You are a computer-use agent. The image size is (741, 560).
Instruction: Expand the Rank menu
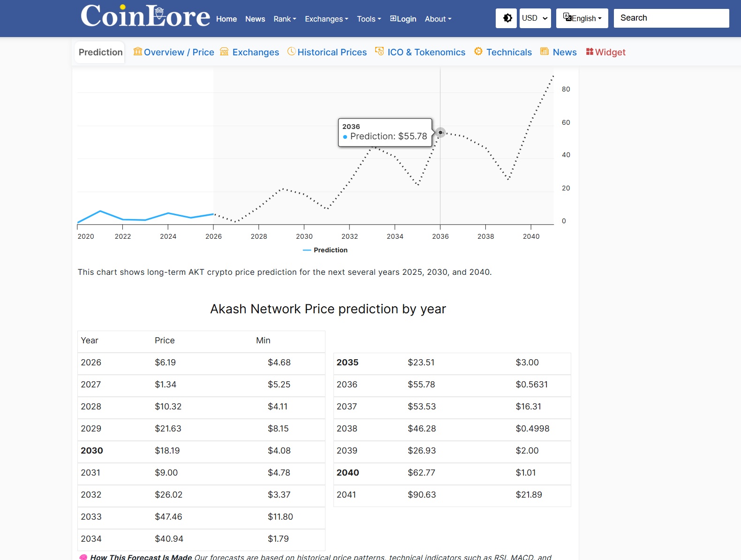click(x=285, y=19)
